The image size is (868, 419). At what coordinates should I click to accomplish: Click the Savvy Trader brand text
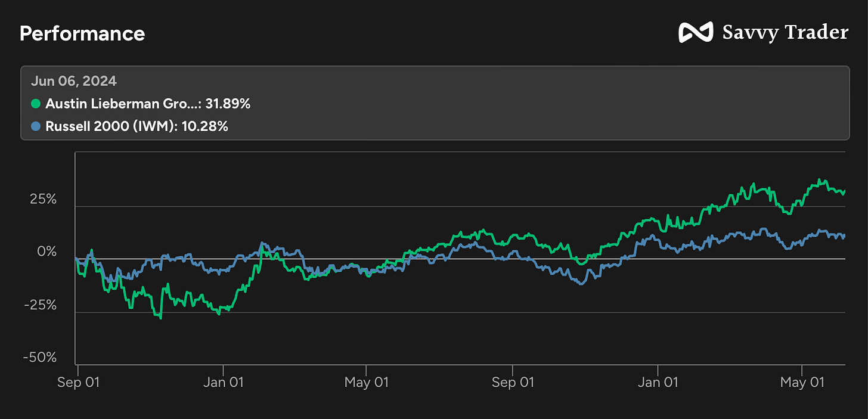click(x=785, y=32)
